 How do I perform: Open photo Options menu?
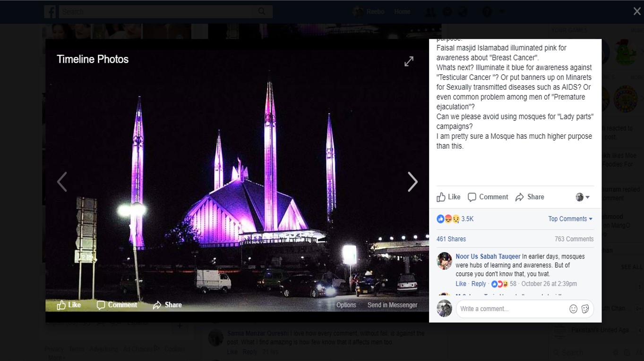[346, 305]
